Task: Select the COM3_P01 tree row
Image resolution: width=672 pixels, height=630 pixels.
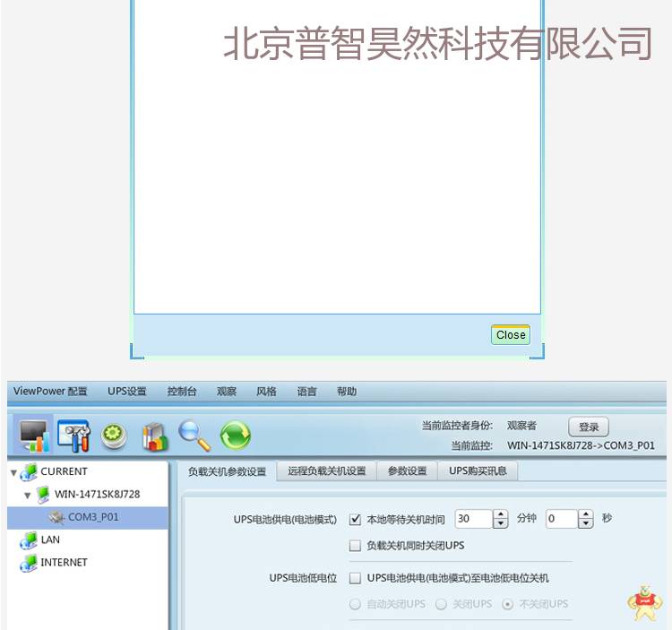Action: click(88, 517)
